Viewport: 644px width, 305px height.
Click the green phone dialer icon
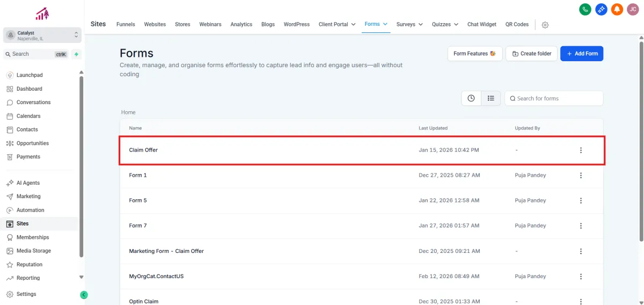click(x=586, y=9)
